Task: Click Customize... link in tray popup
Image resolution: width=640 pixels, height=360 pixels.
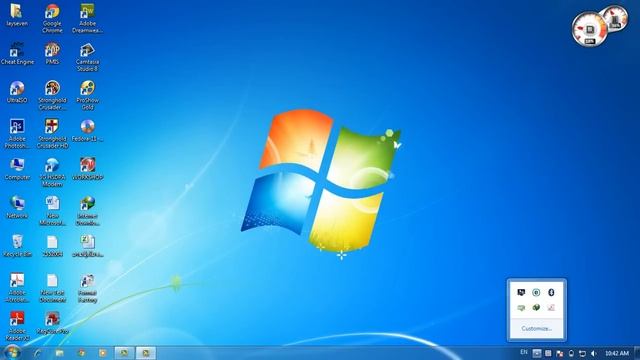Action: (x=536, y=329)
